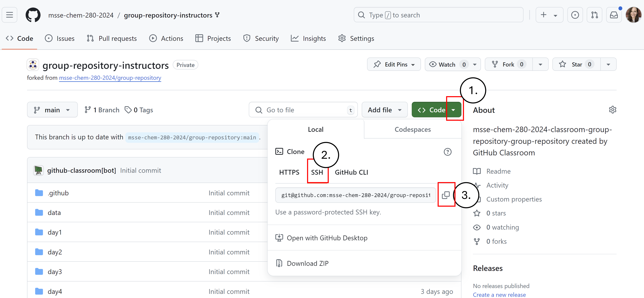This screenshot has width=644, height=298.
Task: Click the green Code button
Action: coord(436,110)
